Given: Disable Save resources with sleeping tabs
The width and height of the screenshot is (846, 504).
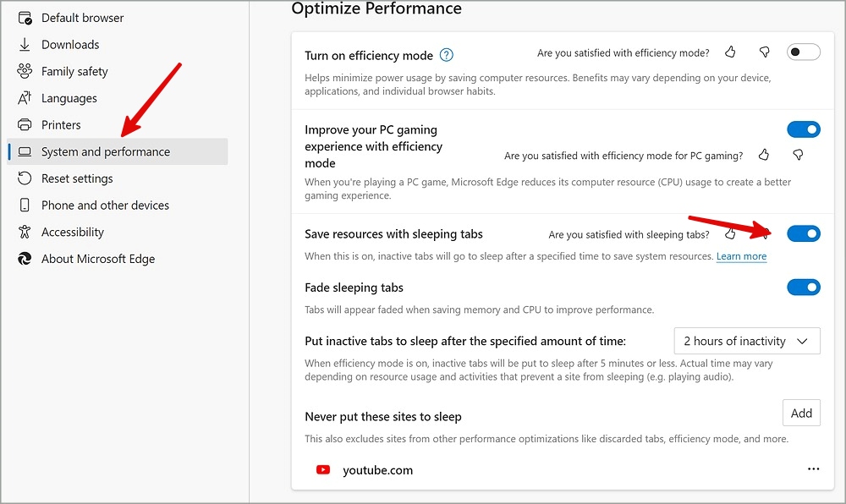Looking at the screenshot, I should click(804, 233).
